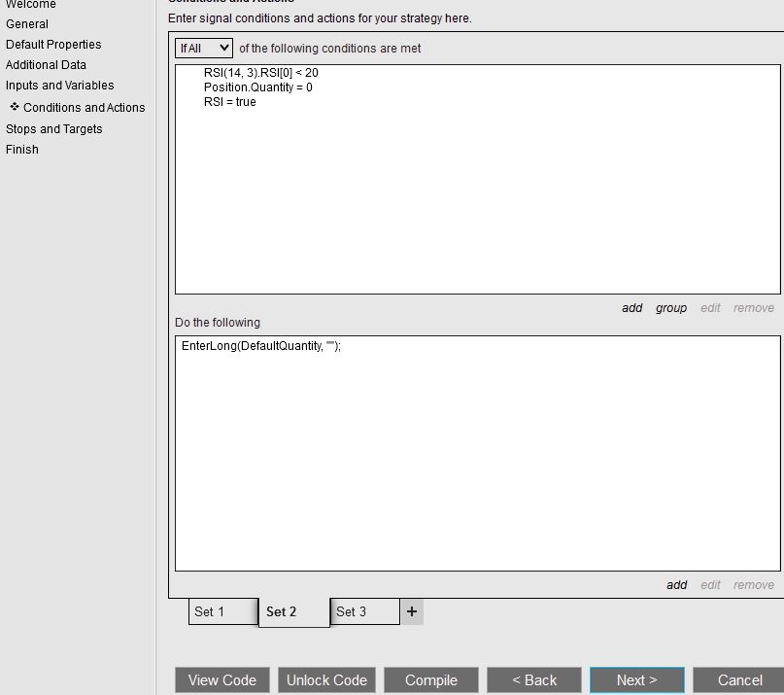This screenshot has height=695, width=784.
Task: Switch to the Set 2 tab
Action: pyautogui.click(x=294, y=612)
